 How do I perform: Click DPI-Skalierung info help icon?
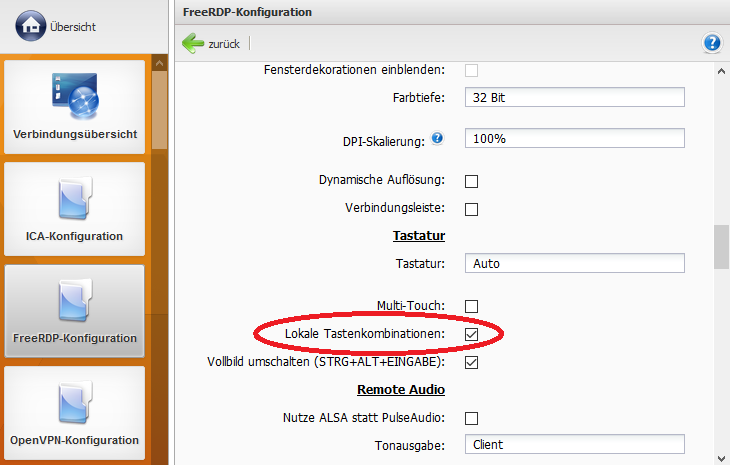pyautogui.click(x=437, y=139)
